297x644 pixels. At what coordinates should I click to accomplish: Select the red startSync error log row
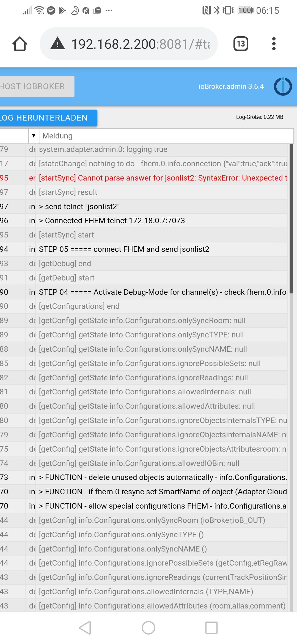click(144, 178)
